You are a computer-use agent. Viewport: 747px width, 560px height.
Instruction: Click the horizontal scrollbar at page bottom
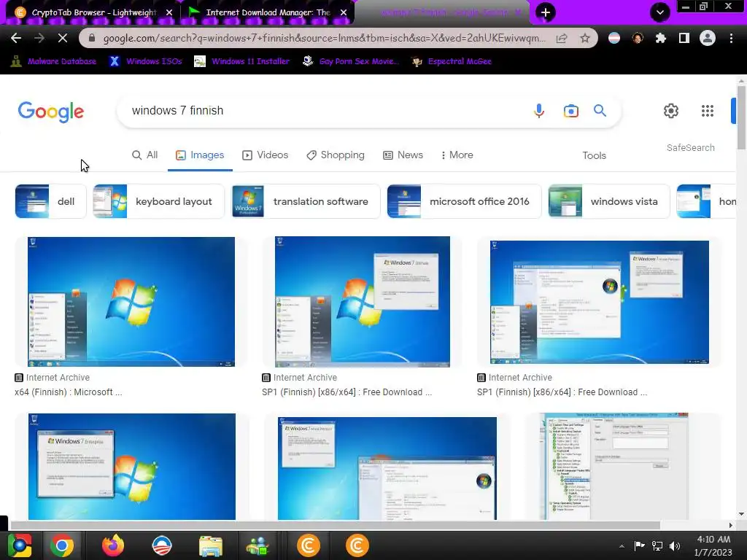coord(335,525)
